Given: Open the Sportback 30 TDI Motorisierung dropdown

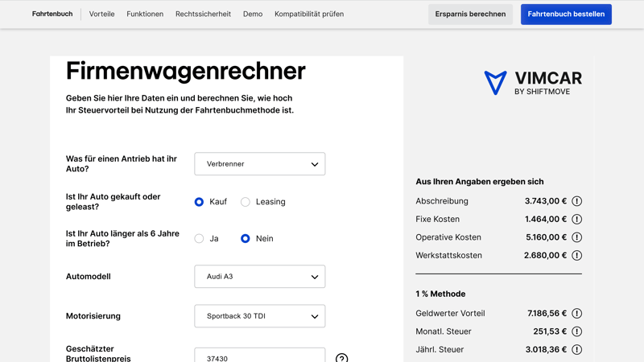Looking at the screenshot, I should (x=259, y=316).
